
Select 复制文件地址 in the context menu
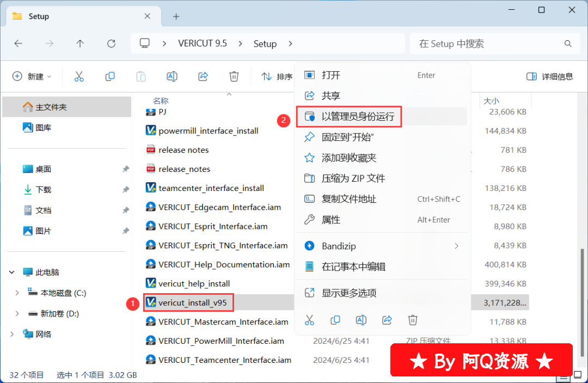coord(382,199)
